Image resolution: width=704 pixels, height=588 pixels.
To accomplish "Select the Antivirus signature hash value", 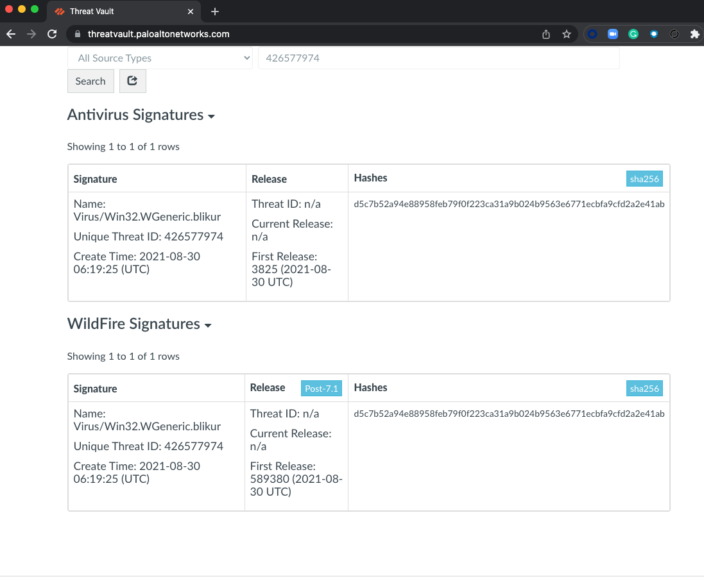I will click(509, 204).
